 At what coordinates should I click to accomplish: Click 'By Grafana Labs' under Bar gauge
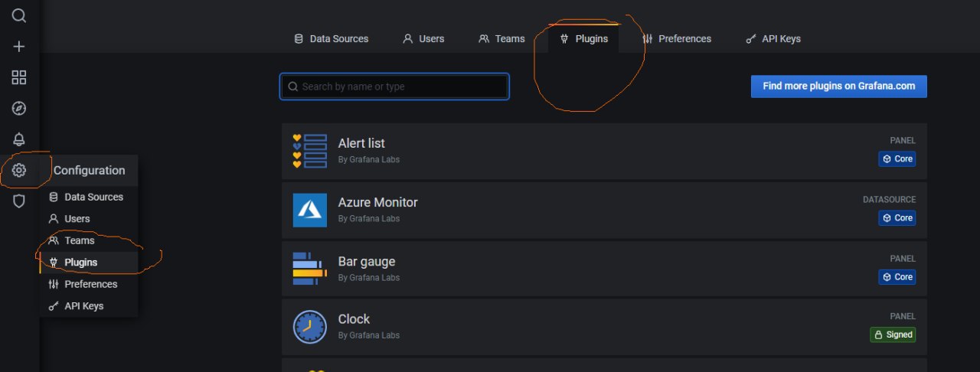point(369,277)
